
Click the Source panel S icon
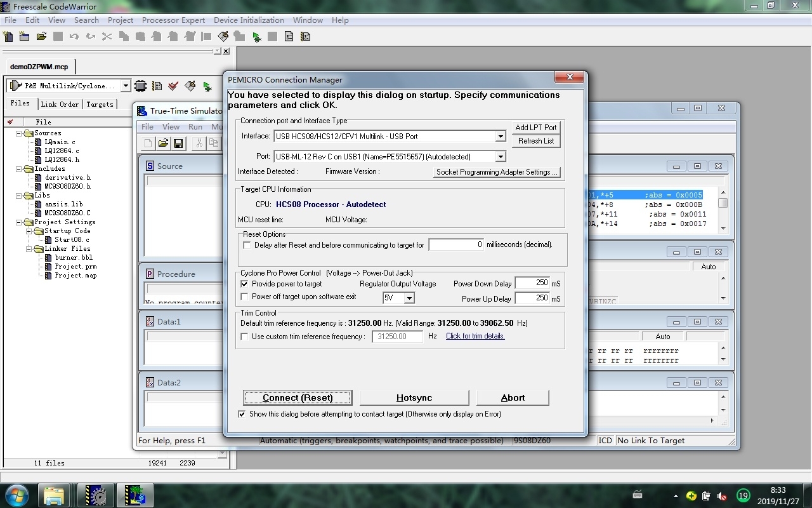pos(150,166)
